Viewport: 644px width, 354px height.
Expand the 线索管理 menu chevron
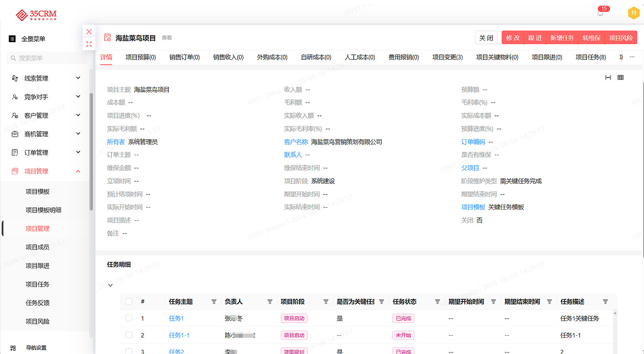(78, 78)
